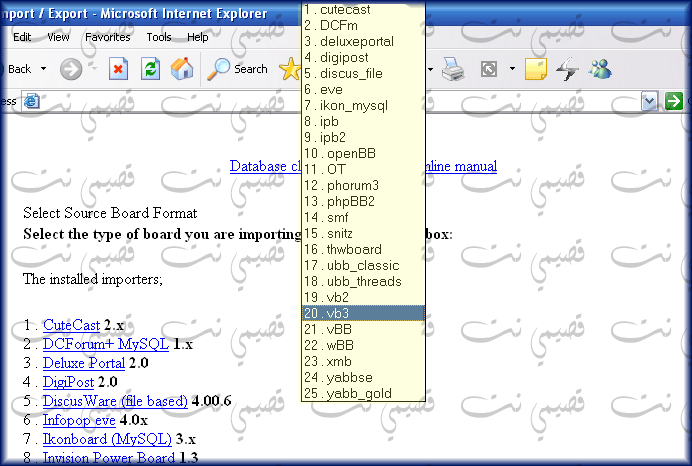
Task: Choose OT option number 11
Action: click(x=363, y=169)
